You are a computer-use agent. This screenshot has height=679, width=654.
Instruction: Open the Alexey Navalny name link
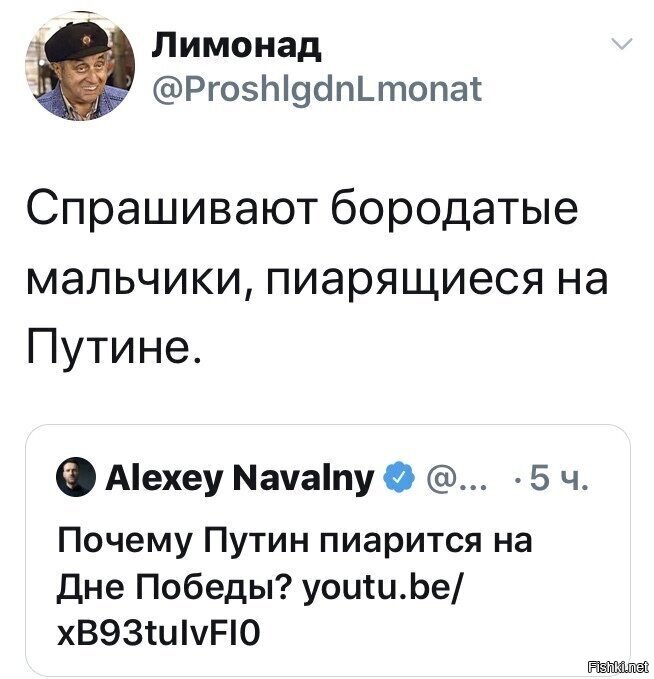click(x=240, y=478)
